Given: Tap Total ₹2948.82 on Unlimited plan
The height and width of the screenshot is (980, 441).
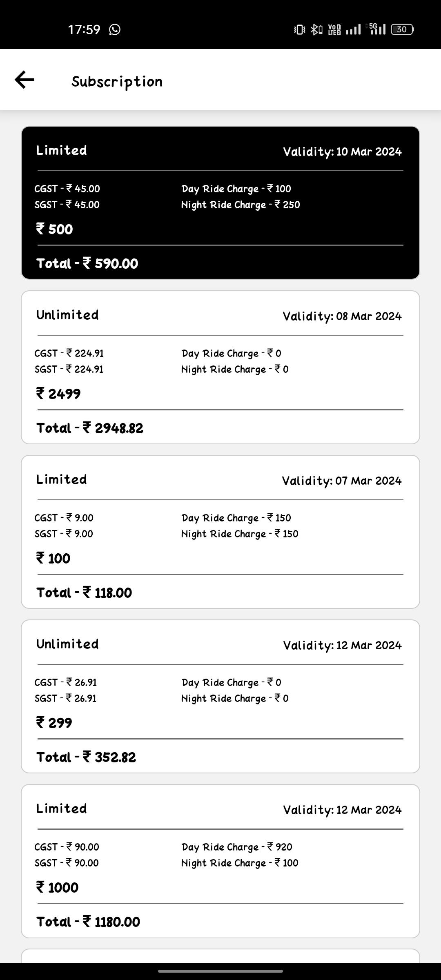Looking at the screenshot, I should click(x=90, y=428).
